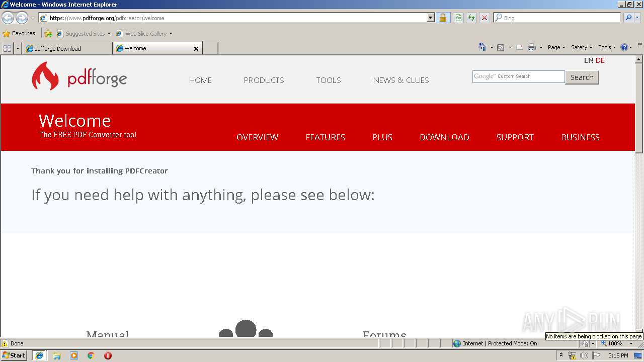Switch to the pdfforge Download tab
The width and height of the screenshot is (644, 362).
tap(67, 49)
